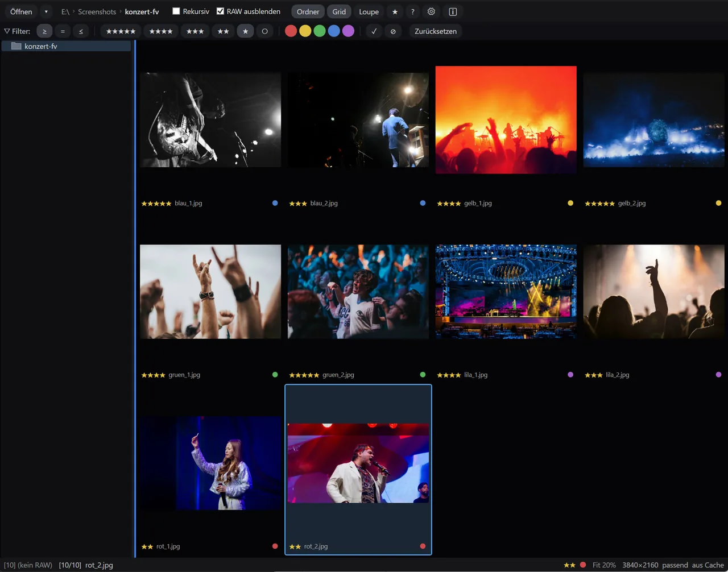Select lila_1.jpg arena thumbnail
The width and height of the screenshot is (728, 572).
[506, 292]
